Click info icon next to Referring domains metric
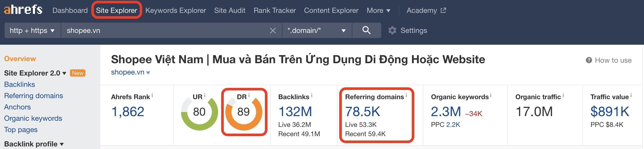 click(x=406, y=95)
